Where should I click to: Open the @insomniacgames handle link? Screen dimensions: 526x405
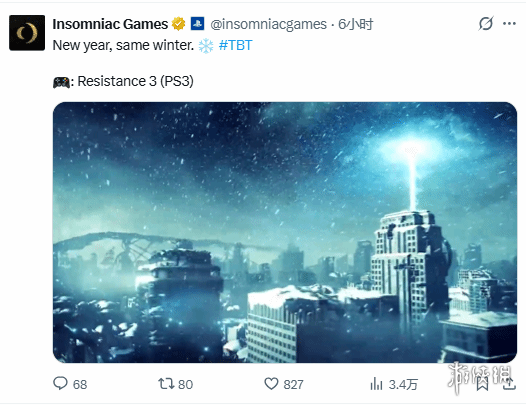268,24
